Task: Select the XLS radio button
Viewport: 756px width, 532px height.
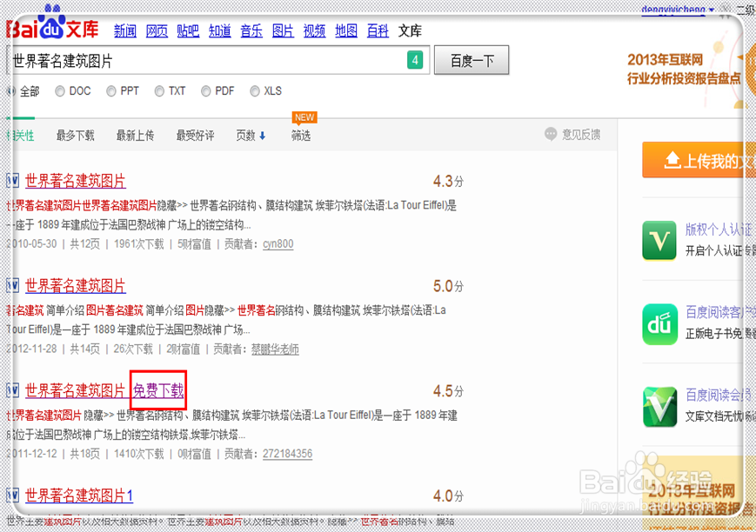Action: click(x=255, y=91)
